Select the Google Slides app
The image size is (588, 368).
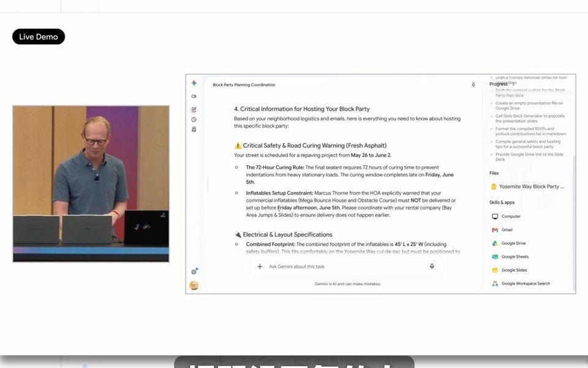[509, 270]
